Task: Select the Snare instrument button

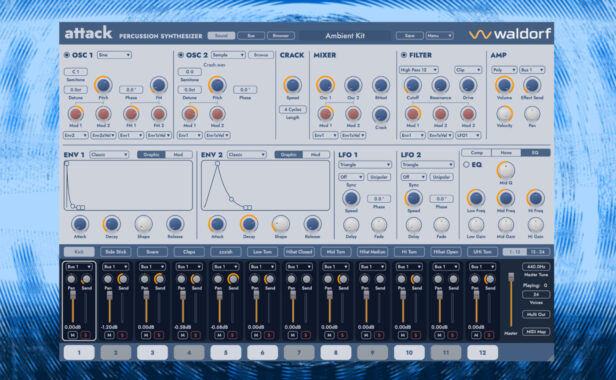Action: point(152,252)
